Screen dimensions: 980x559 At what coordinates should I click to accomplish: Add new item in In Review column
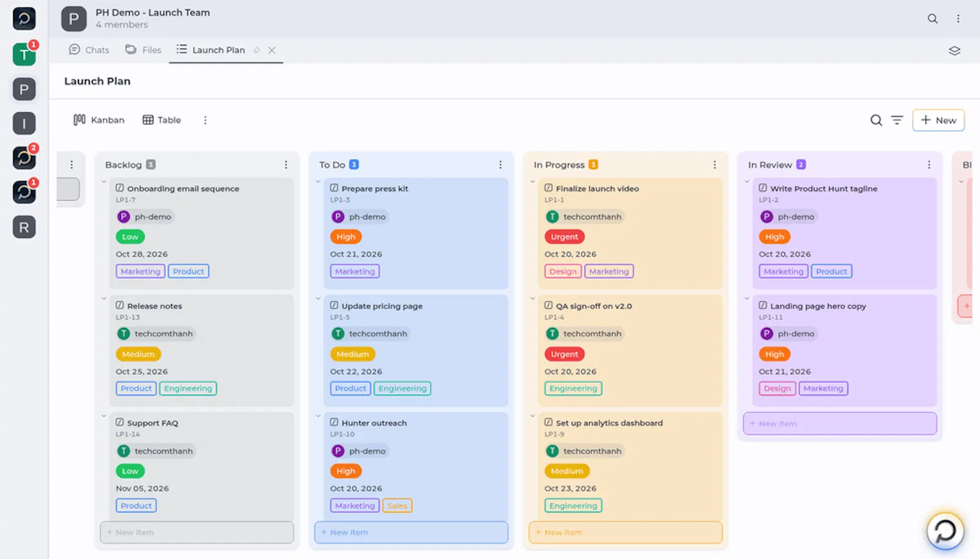840,424
